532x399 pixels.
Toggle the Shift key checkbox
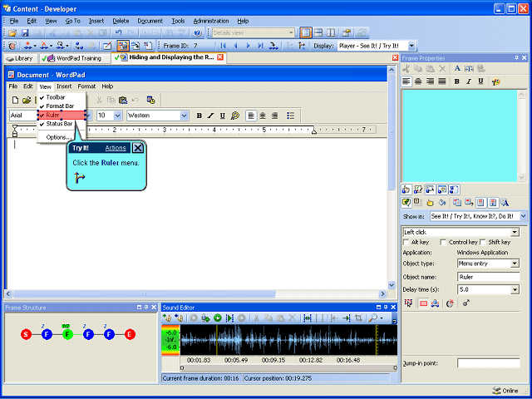(483, 242)
